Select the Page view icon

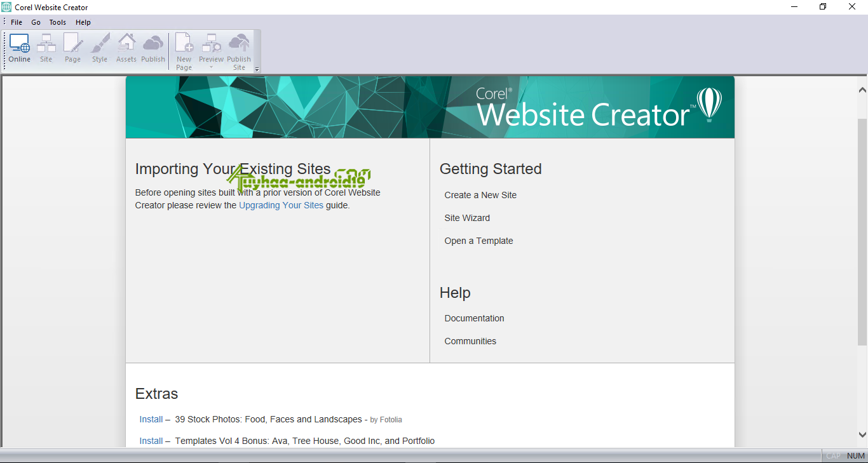pyautogui.click(x=72, y=48)
